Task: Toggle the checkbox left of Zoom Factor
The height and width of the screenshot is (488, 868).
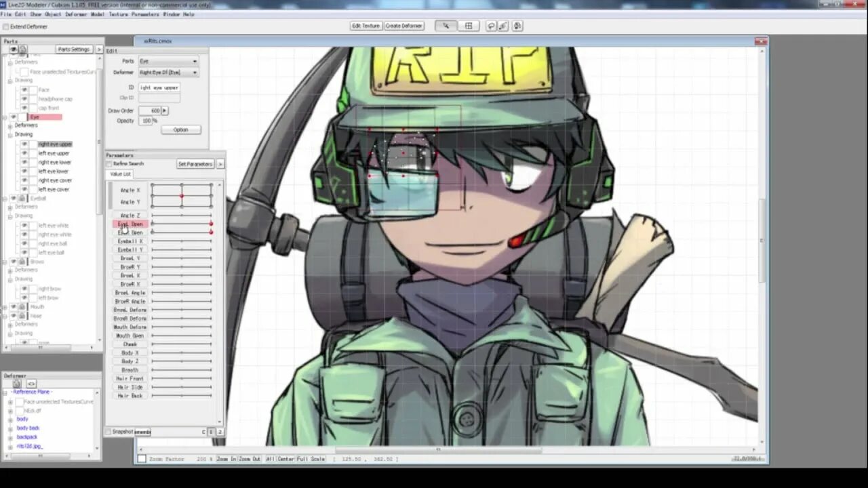Action: (142, 459)
